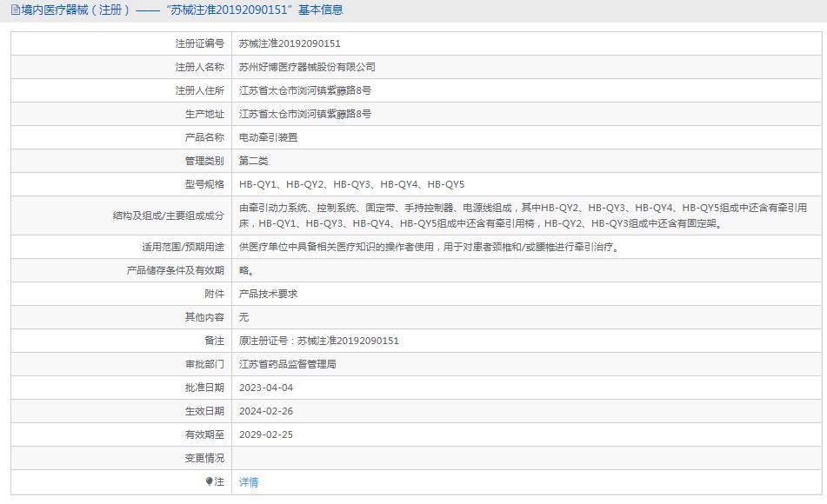Select approval date 2023-04-04
Image resolution: width=827 pixels, height=504 pixels.
coord(266,388)
